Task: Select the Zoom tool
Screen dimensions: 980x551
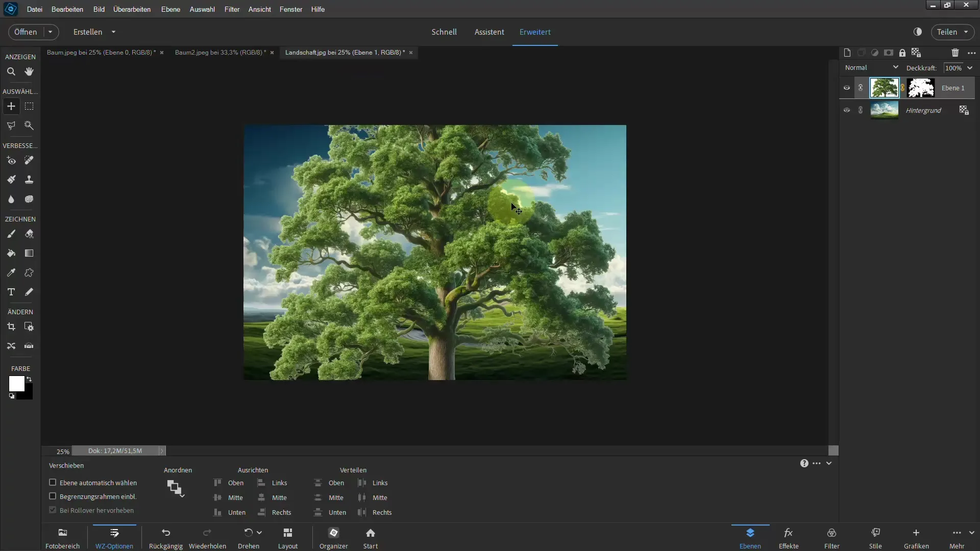Action: tap(11, 71)
